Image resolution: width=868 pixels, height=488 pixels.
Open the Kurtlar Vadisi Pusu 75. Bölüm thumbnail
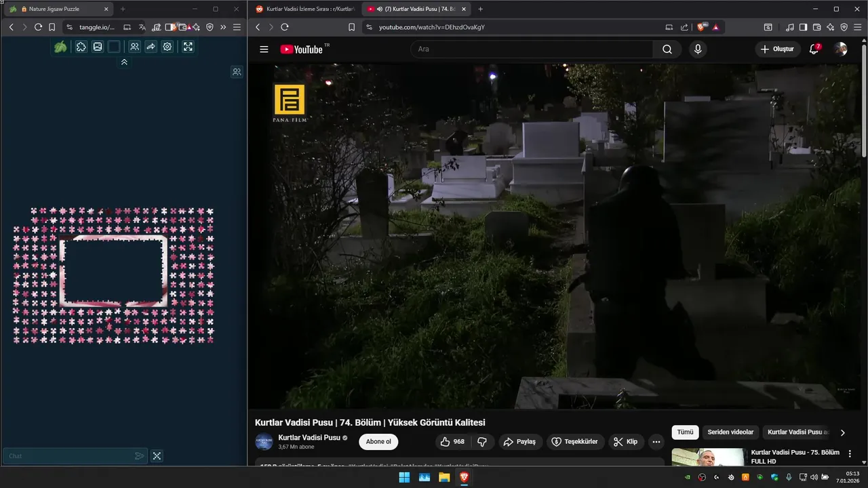pos(708,457)
